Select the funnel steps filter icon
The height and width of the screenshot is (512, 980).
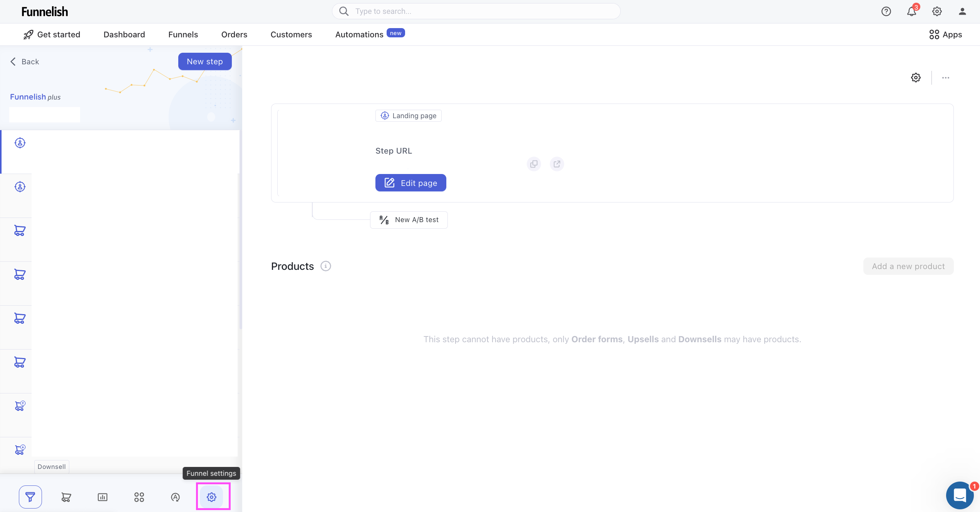pos(30,497)
